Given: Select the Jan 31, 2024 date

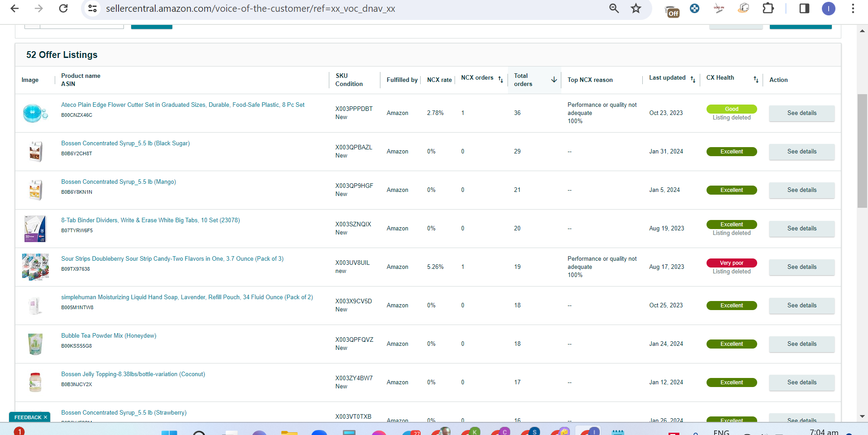Looking at the screenshot, I should (x=666, y=152).
